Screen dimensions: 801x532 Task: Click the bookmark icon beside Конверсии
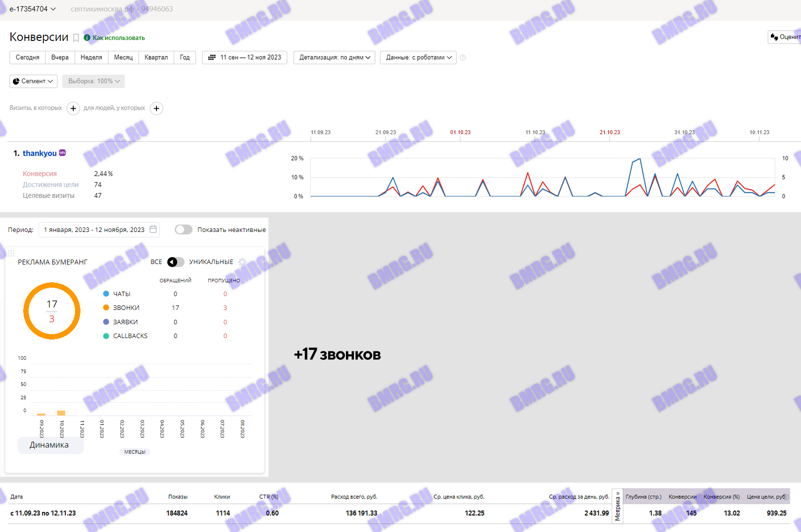[x=76, y=38]
